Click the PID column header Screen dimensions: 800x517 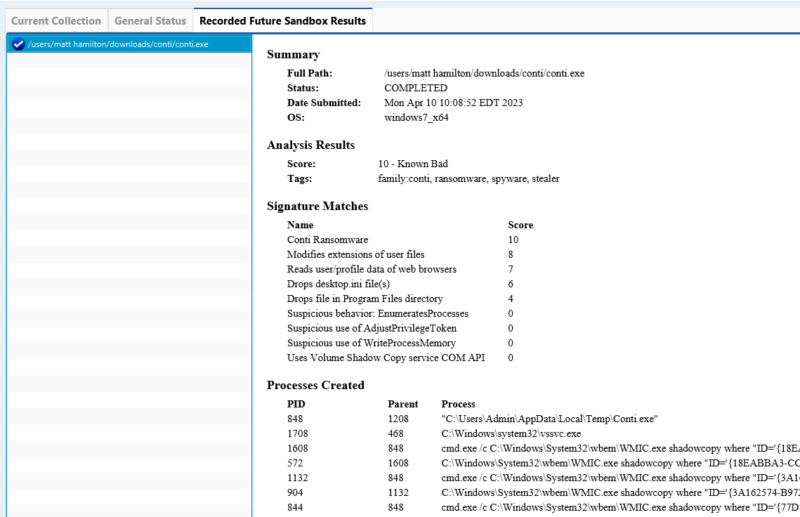(x=296, y=404)
